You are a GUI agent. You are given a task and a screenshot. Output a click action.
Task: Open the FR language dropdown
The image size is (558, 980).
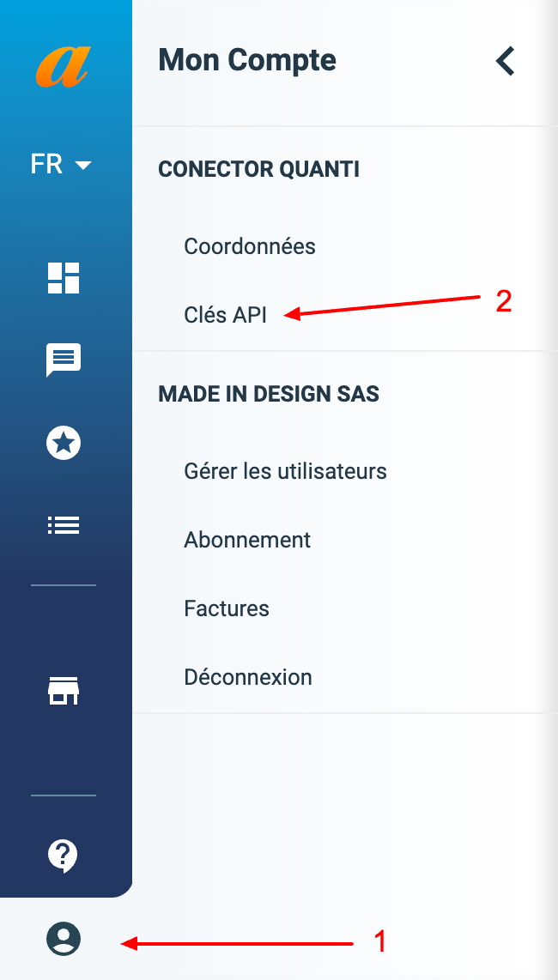pos(60,164)
